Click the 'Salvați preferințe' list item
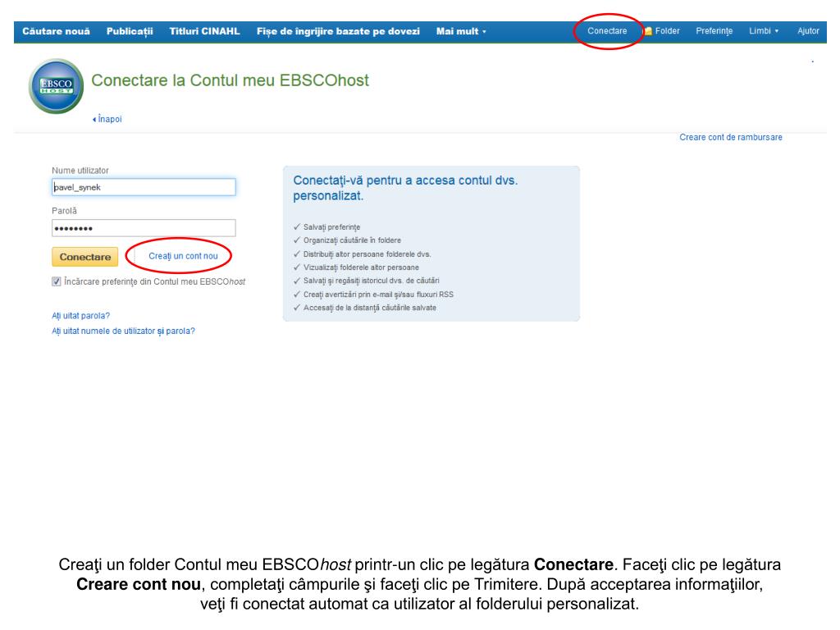 point(331,227)
